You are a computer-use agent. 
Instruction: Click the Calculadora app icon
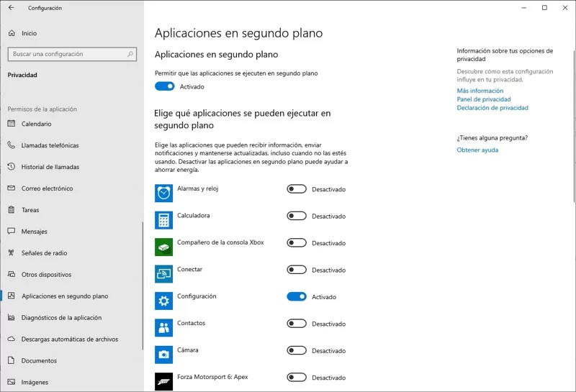point(163,219)
